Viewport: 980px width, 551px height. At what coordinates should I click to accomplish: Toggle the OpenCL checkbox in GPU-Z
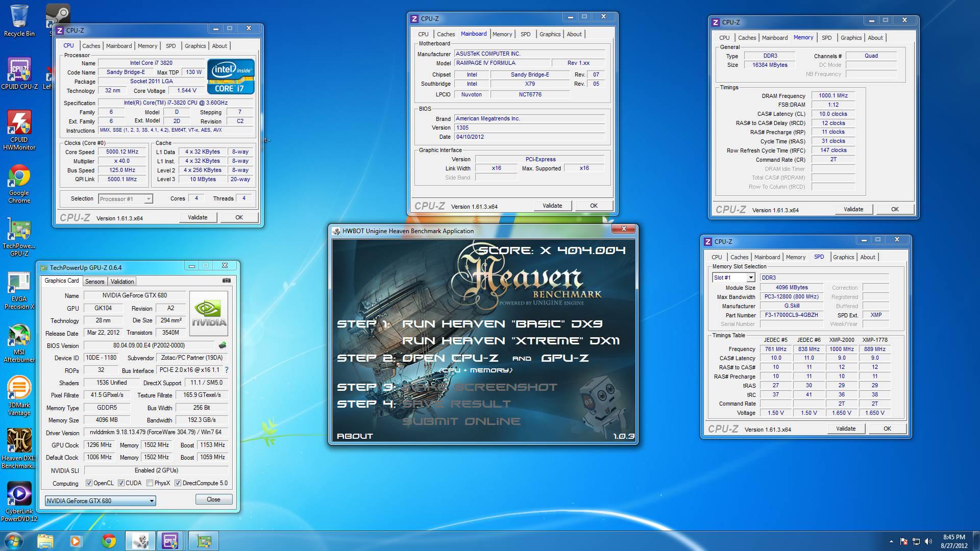pos(89,483)
